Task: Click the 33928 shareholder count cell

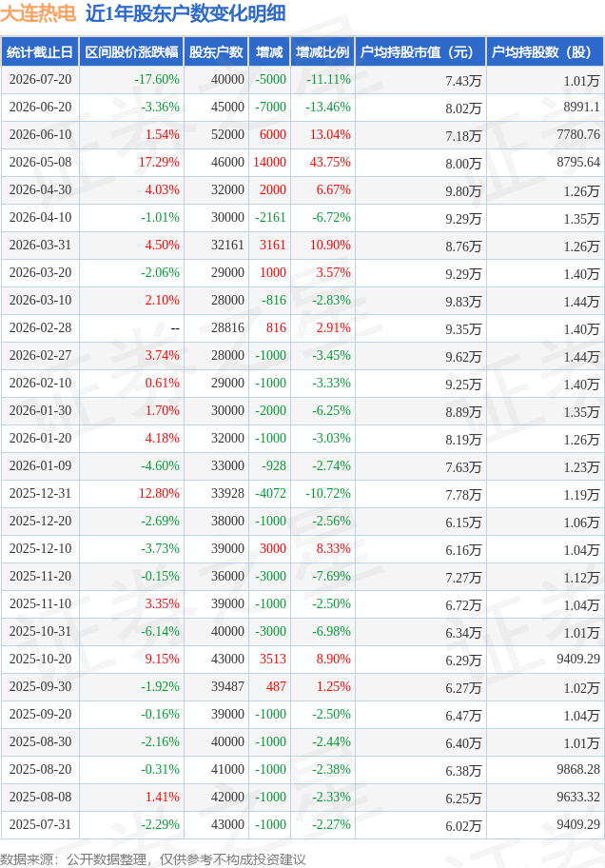Action: pos(227,493)
